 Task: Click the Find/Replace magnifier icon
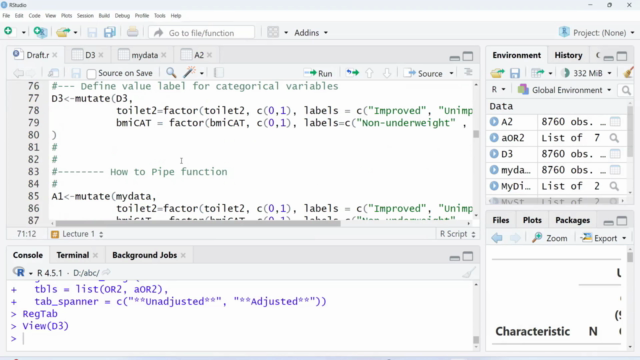click(171, 73)
